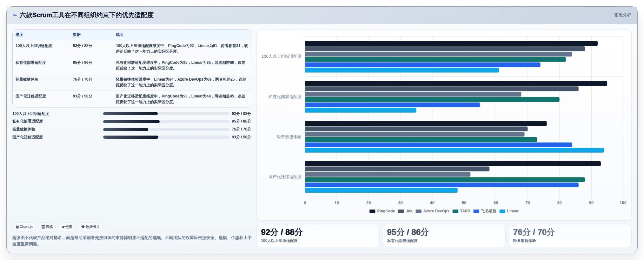This screenshot has width=644, height=260.
Task: Open the 92分 / 88分 data card
Action: pyautogui.click(x=318, y=236)
